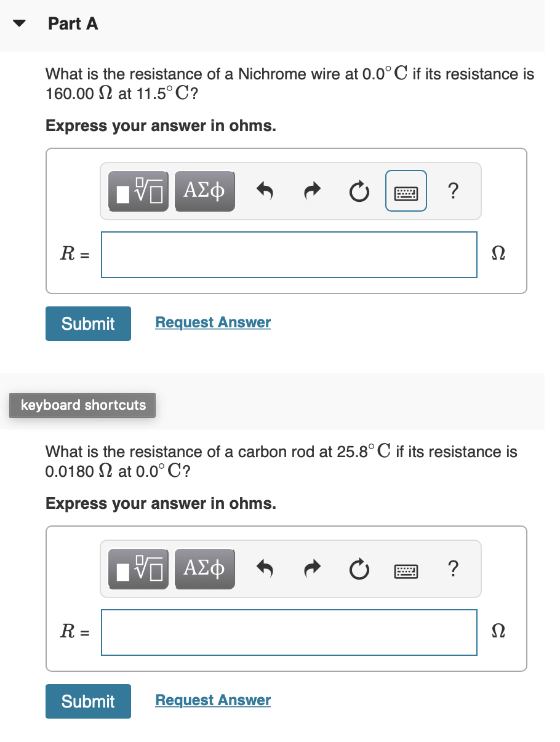Show the on-screen keyboard for Part A
This screenshot has width=560, height=742.
pyautogui.click(x=406, y=191)
